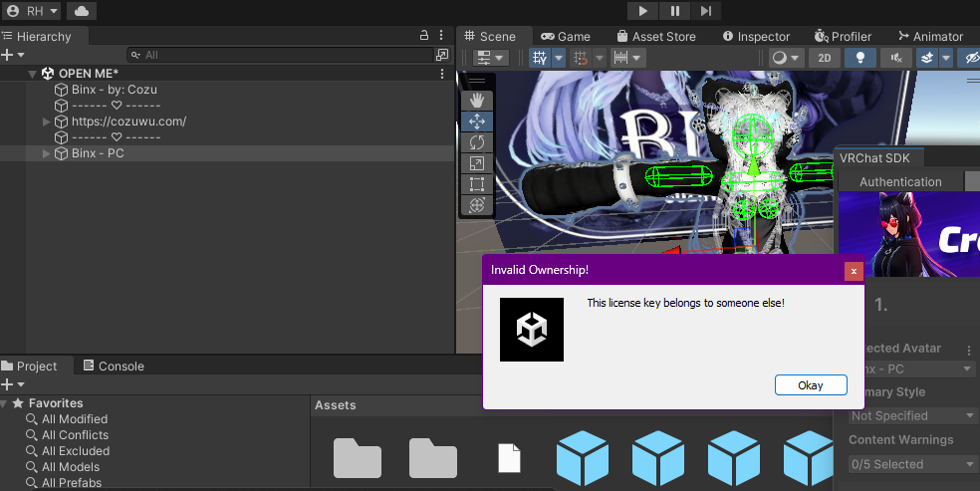Switch to the Console tab
Viewport: 980px width, 491px height.
pyautogui.click(x=114, y=367)
